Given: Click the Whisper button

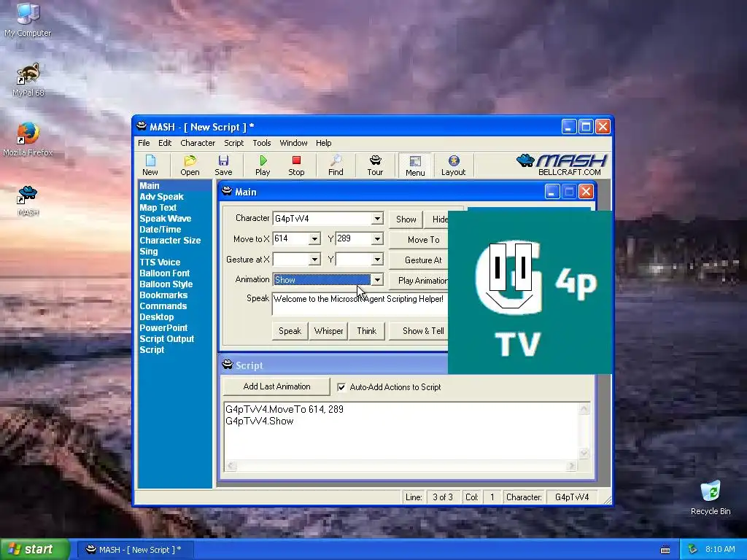Looking at the screenshot, I should pyautogui.click(x=328, y=331).
